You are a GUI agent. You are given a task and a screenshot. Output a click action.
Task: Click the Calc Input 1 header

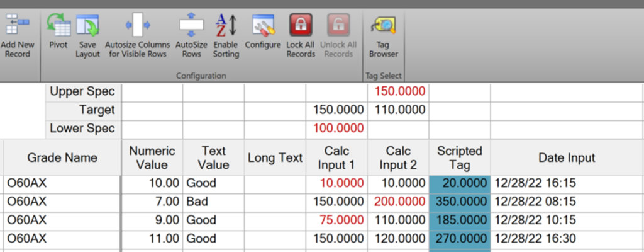[x=336, y=157]
